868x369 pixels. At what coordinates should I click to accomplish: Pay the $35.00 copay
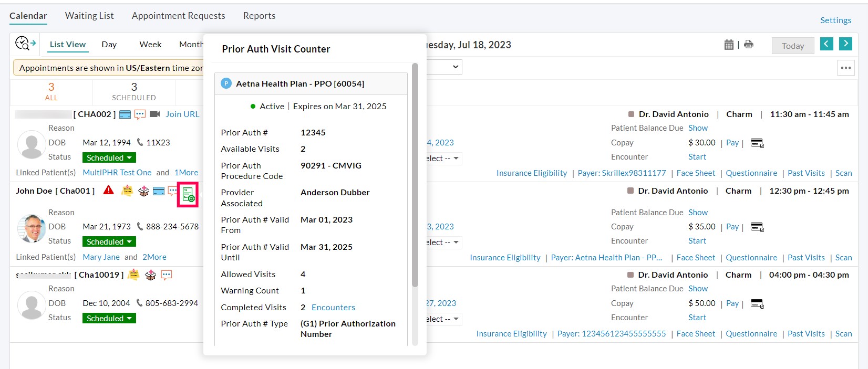(x=732, y=227)
